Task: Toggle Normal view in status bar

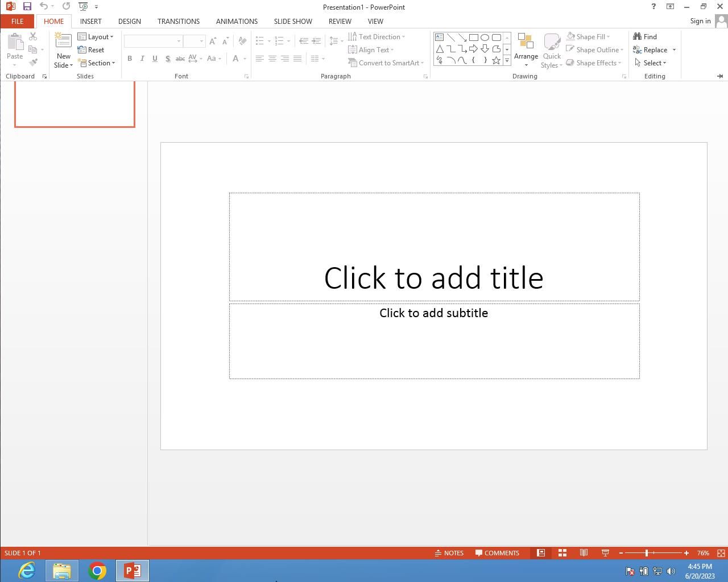Action: coord(540,553)
